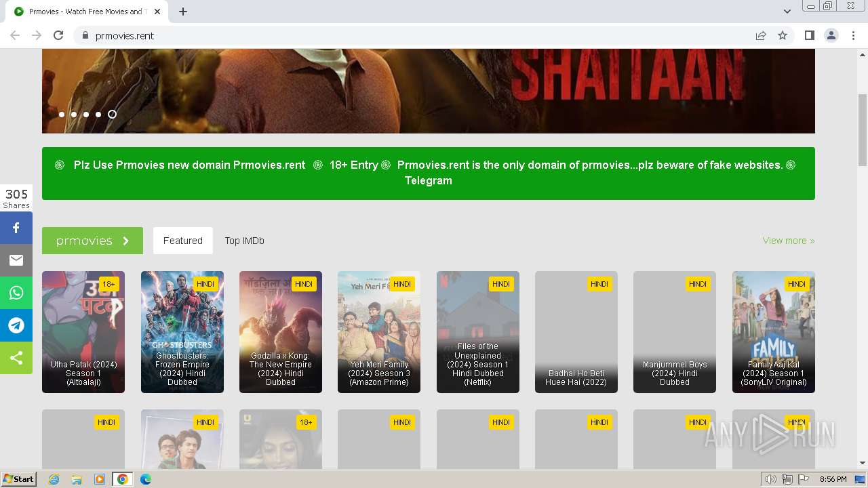Screen dimensions: 868x488
Task: Reload the prmovies.rent page
Action: point(58,35)
